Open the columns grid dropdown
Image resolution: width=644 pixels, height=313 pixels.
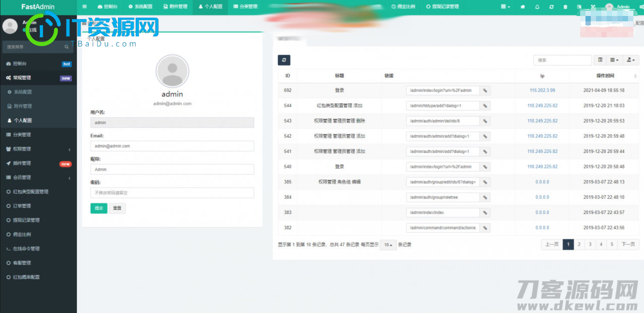tap(614, 60)
